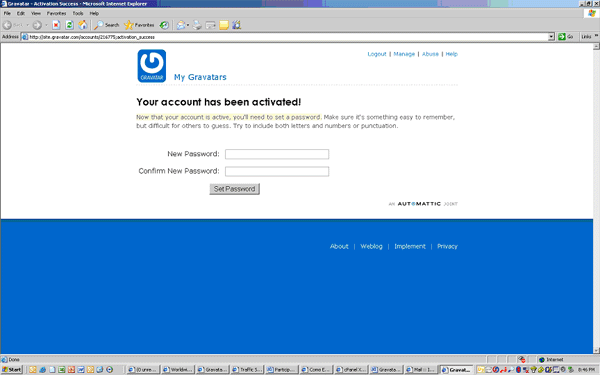Click the About footer link

(339, 246)
